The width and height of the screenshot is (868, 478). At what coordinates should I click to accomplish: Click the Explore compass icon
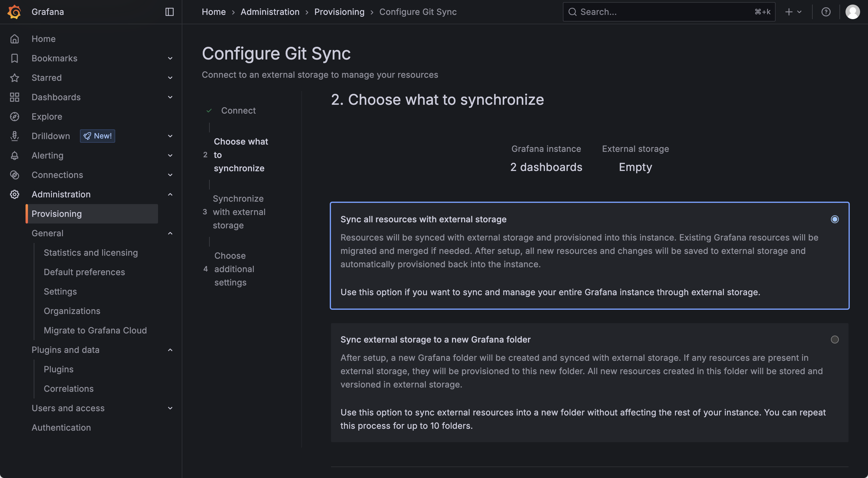click(15, 117)
